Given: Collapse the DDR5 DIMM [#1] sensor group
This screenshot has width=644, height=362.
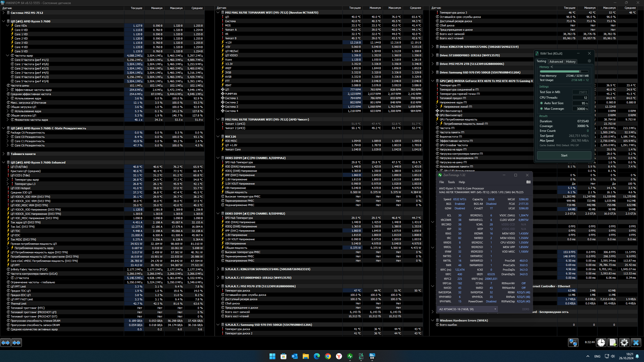Looking at the screenshot, I should tap(218, 158).
